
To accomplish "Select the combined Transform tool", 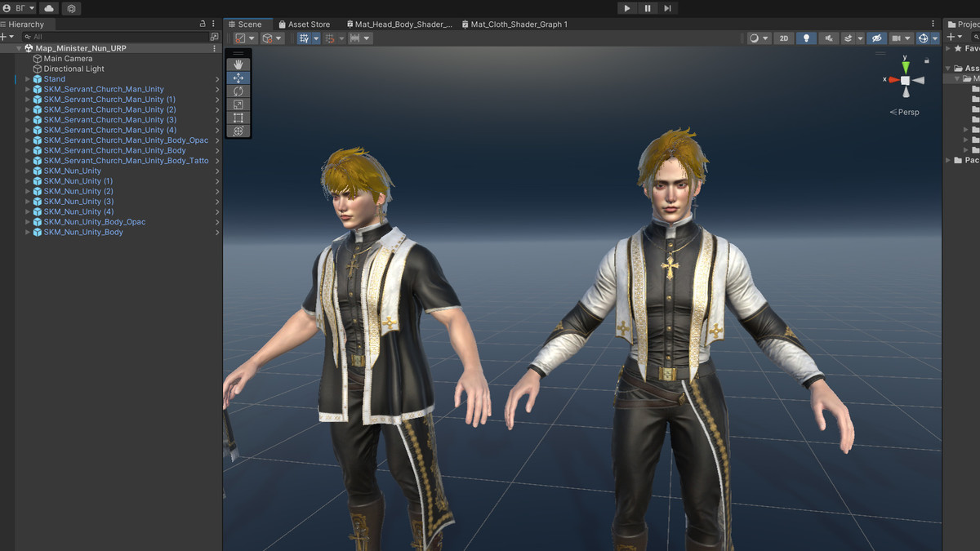I will pyautogui.click(x=238, y=131).
